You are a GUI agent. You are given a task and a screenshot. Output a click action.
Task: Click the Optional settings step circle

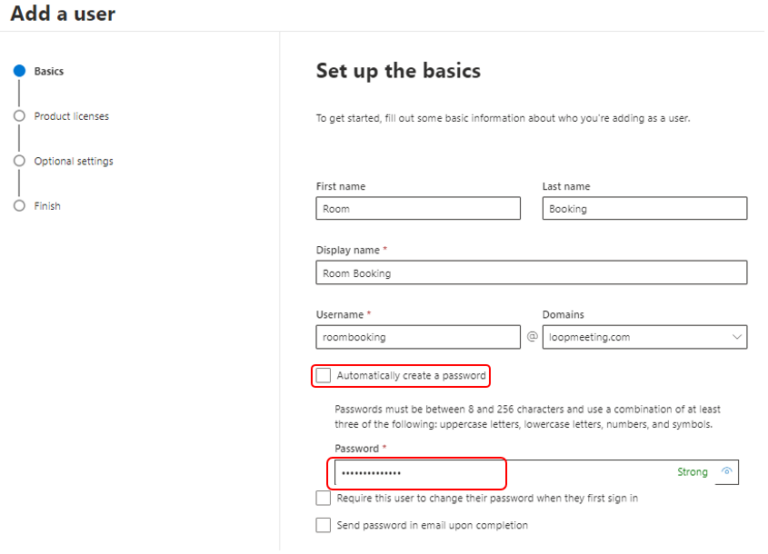(x=19, y=161)
